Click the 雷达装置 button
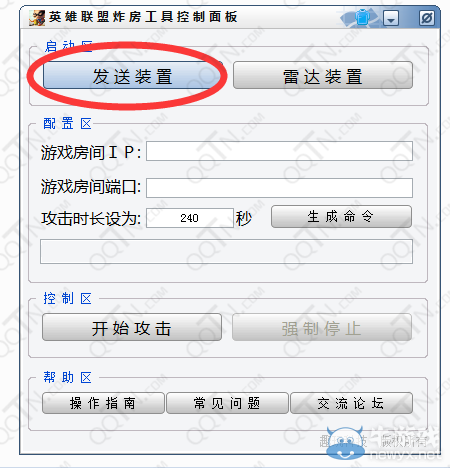The height and width of the screenshot is (468, 450). [x=323, y=75]
